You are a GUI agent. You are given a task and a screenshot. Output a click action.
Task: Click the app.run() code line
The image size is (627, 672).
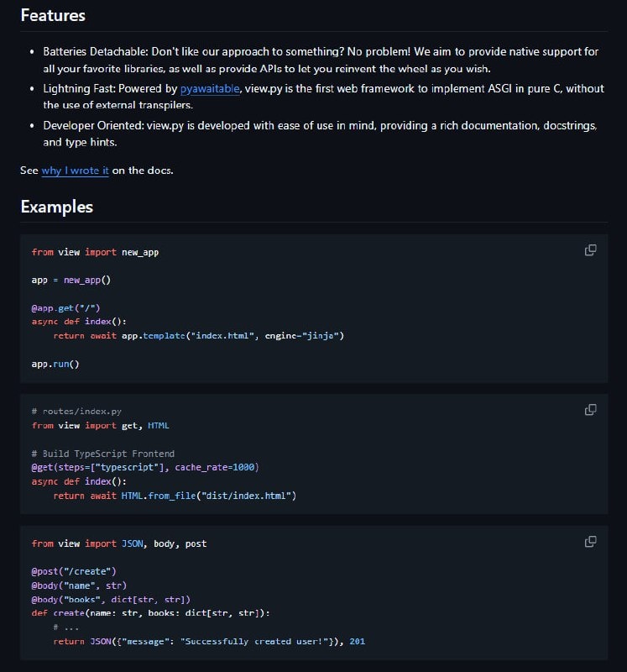point(55,364)
